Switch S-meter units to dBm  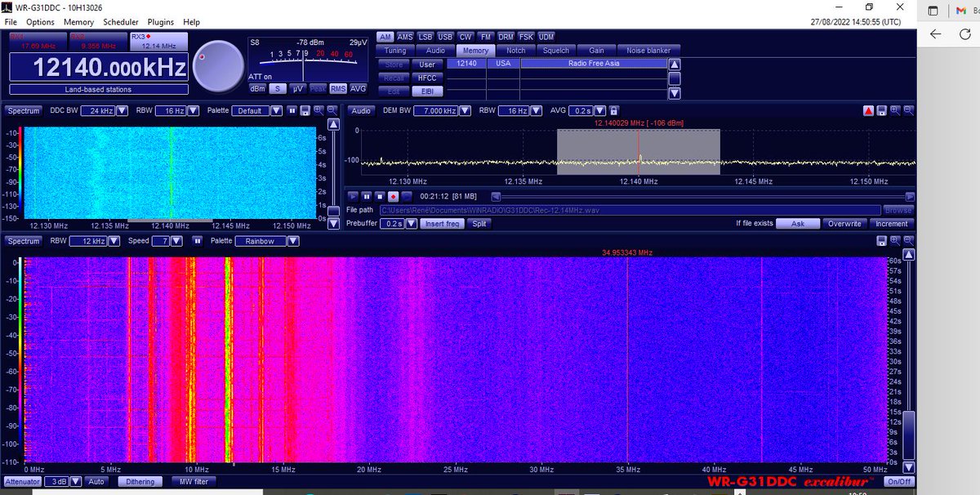[x=257, y=88]
